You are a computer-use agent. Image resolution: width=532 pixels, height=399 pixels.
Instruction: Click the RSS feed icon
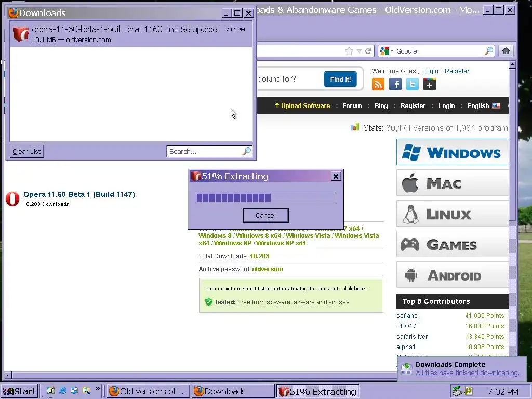point(378,84)
